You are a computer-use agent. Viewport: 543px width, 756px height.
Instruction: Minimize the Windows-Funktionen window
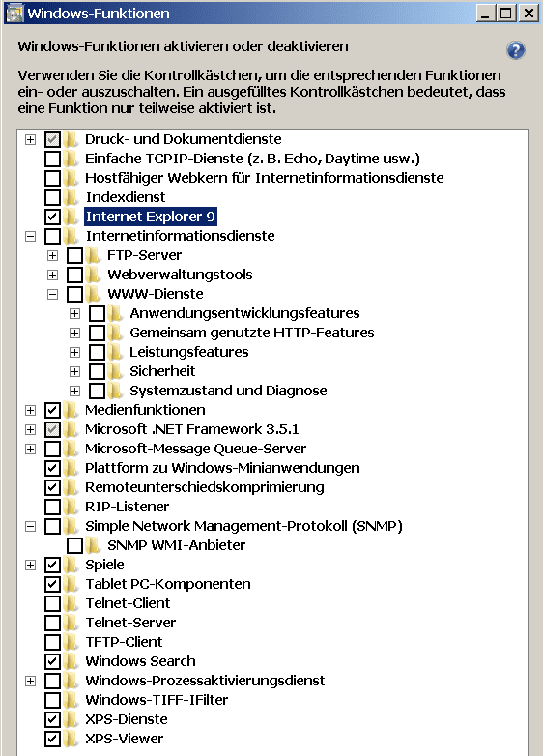(x=486, y=13)
